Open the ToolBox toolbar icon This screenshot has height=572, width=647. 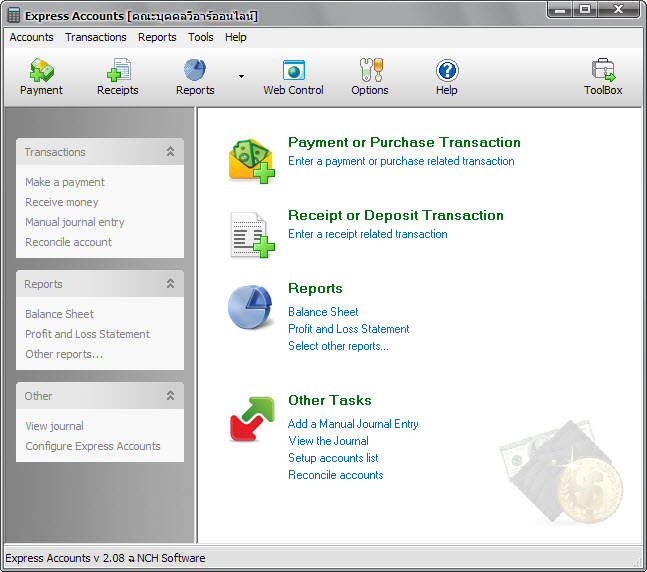[603, 70]
